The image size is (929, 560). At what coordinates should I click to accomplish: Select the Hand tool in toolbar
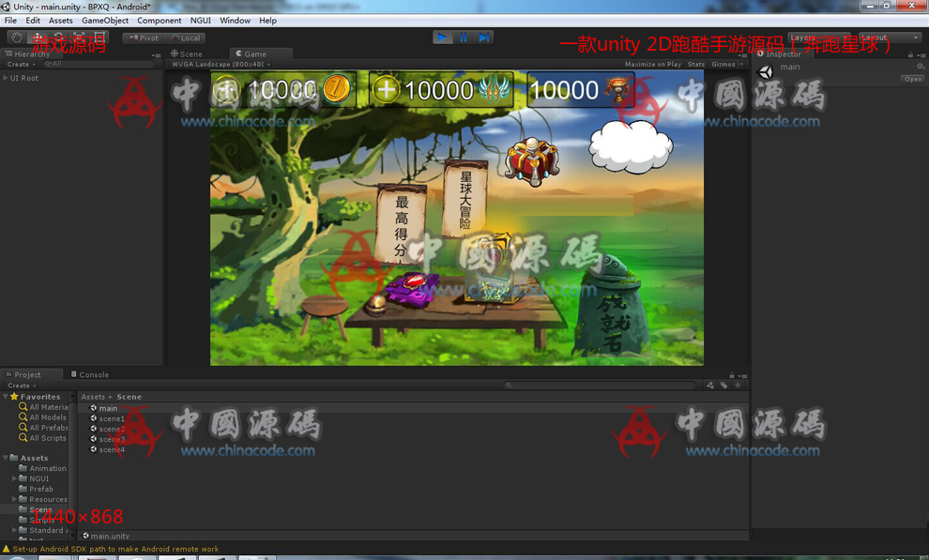pos(17,38)
